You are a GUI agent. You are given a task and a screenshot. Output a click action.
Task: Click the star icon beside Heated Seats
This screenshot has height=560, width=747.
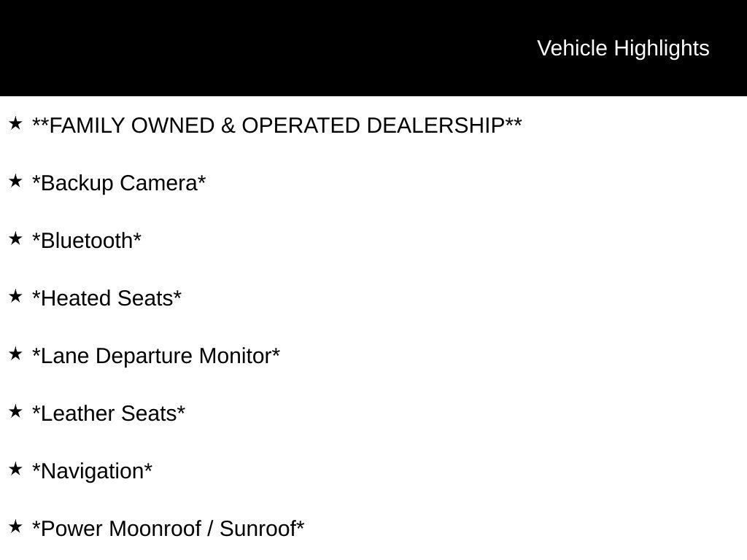click(x=15, y=296)
